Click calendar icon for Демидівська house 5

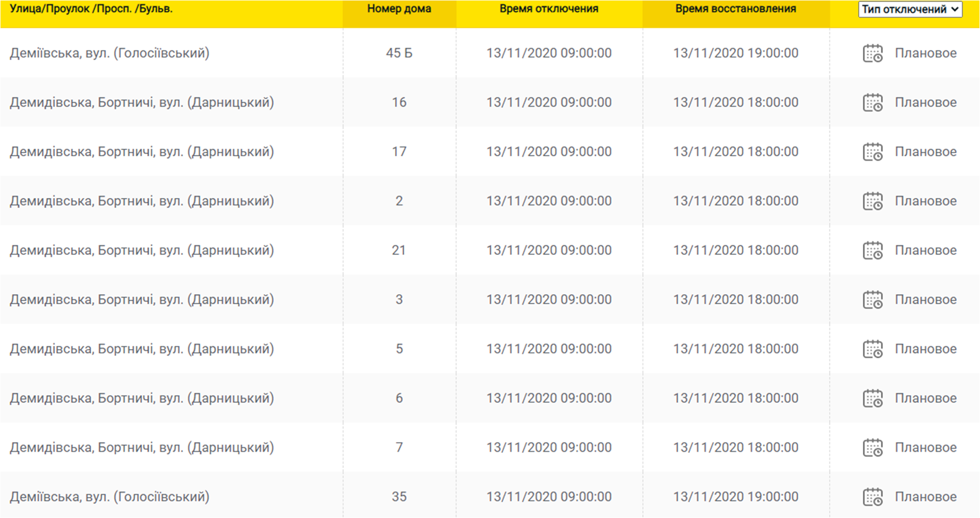click(873, 350)
